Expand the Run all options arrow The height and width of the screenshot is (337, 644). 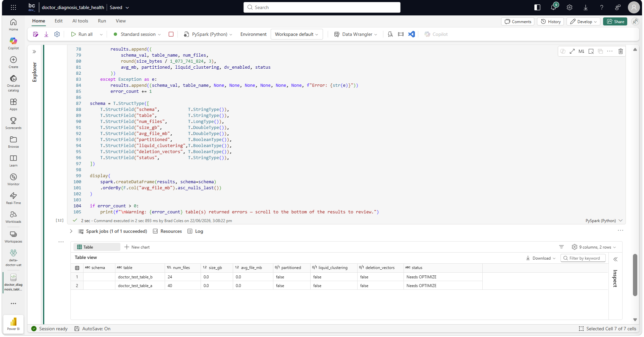click(101, 34)
